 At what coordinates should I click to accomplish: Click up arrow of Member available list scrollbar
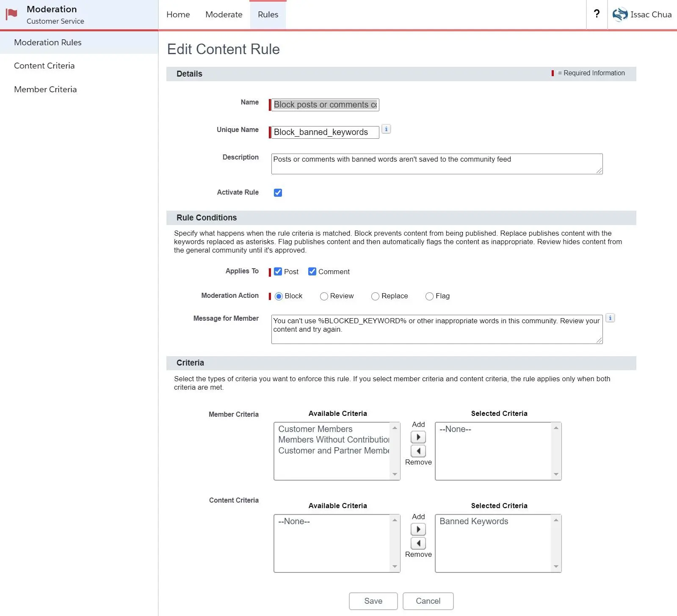(395, 428)
